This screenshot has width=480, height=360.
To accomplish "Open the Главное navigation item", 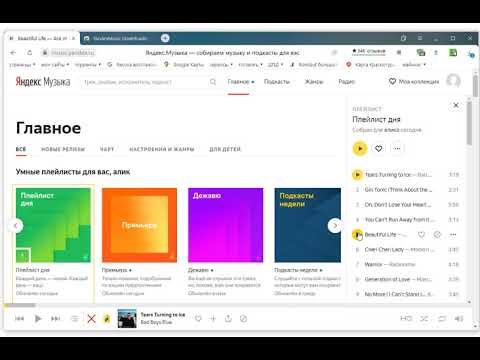I will [239, 82].
